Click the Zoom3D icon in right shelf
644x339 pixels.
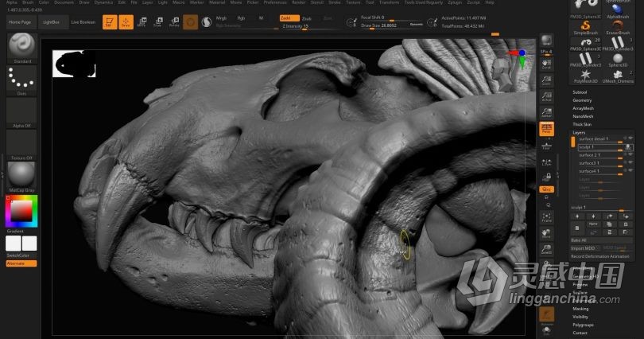coord(546,249)
